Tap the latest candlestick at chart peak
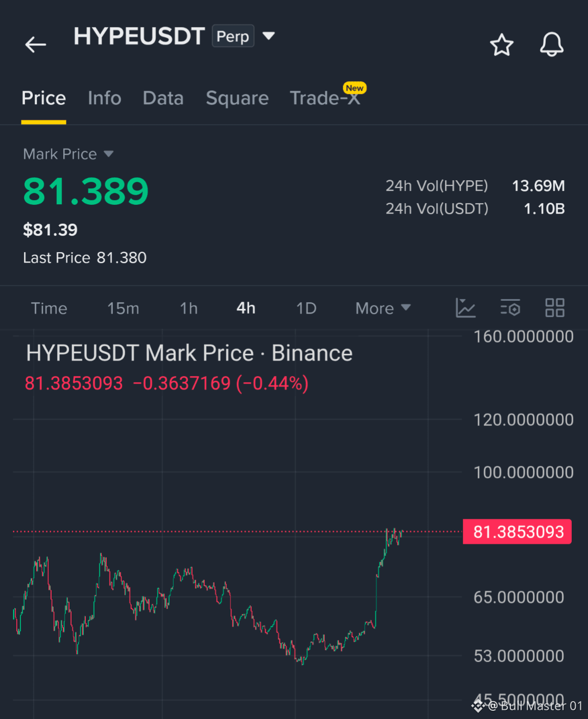This screenshot has height=719, width=588. click(x=402, y=534)
